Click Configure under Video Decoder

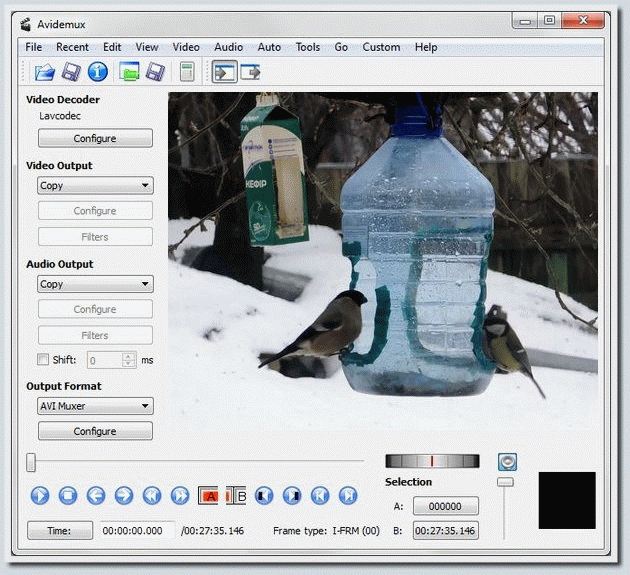[x=95, y=138]
